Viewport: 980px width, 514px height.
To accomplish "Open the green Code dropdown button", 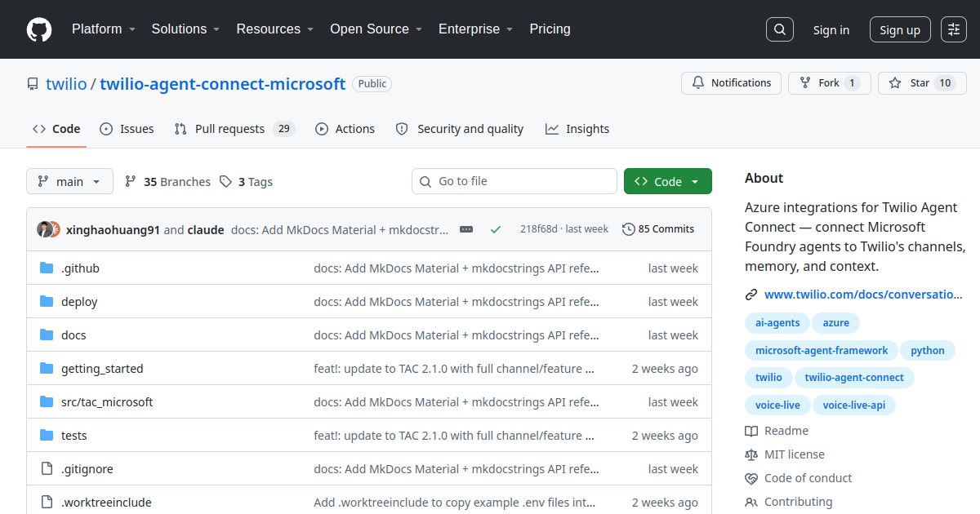I will coord(668,182).
